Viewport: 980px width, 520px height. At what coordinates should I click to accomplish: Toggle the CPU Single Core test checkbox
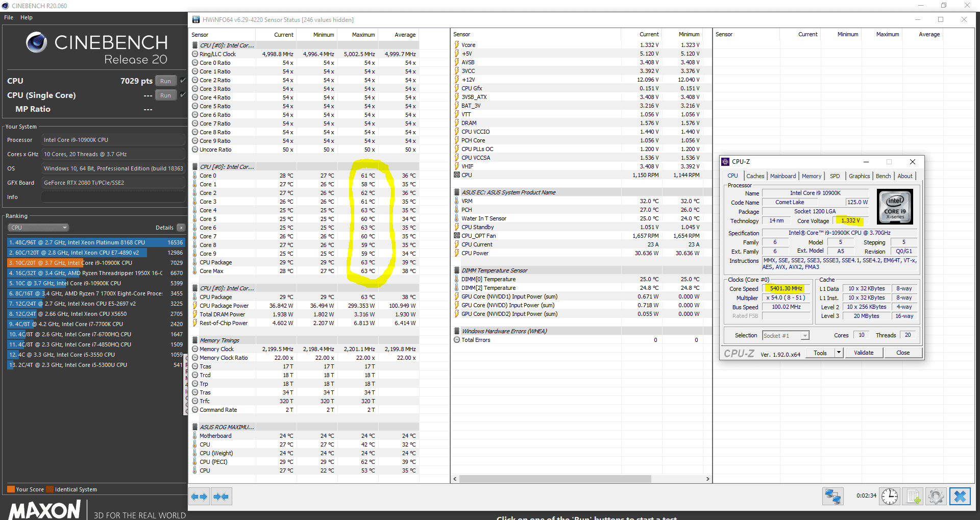(x=183, y=95)
